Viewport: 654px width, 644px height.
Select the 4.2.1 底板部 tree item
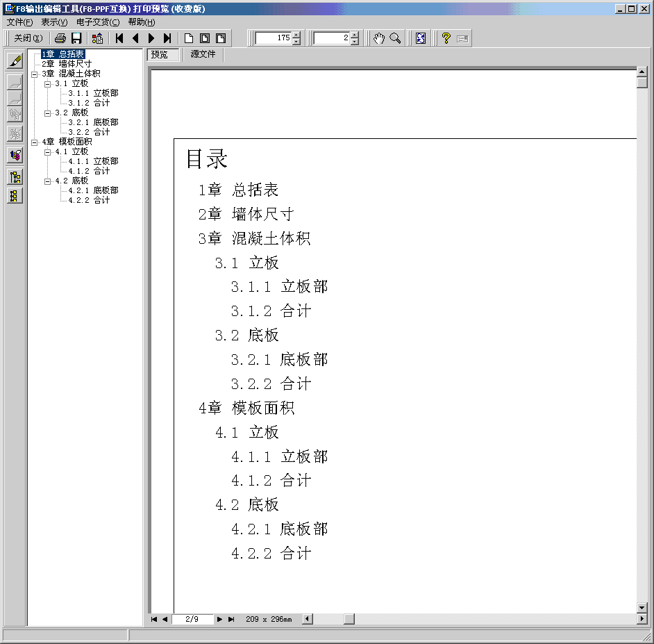click(94, 190)
